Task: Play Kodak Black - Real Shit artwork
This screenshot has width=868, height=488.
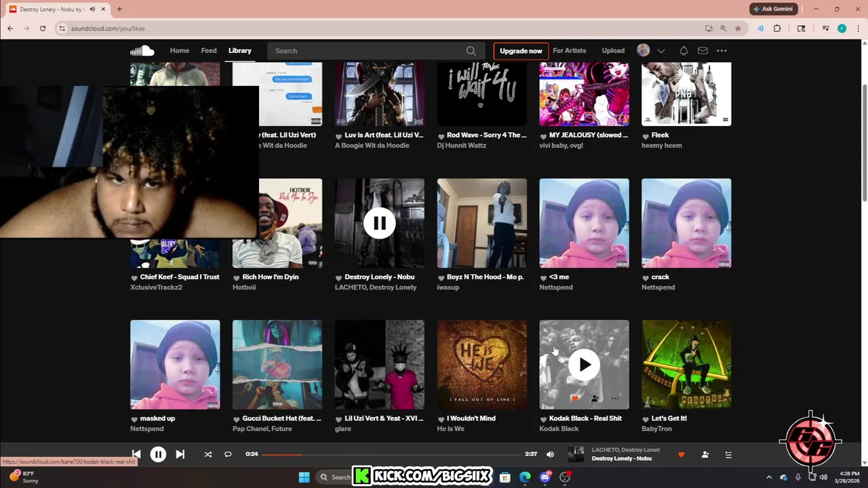Action: pyautogui.click(x=584, y=365)
